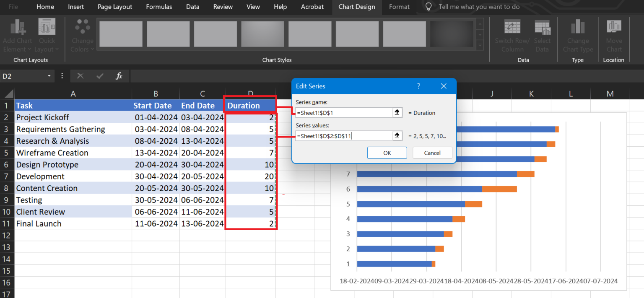Click the Insert Function (fx) icon

(119, 76)
